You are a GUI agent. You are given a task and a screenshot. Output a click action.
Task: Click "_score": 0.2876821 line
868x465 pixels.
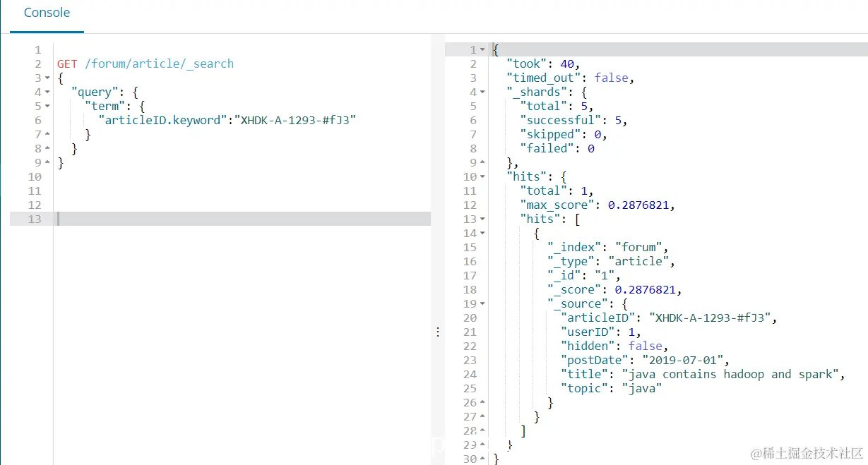click(614, 289)
